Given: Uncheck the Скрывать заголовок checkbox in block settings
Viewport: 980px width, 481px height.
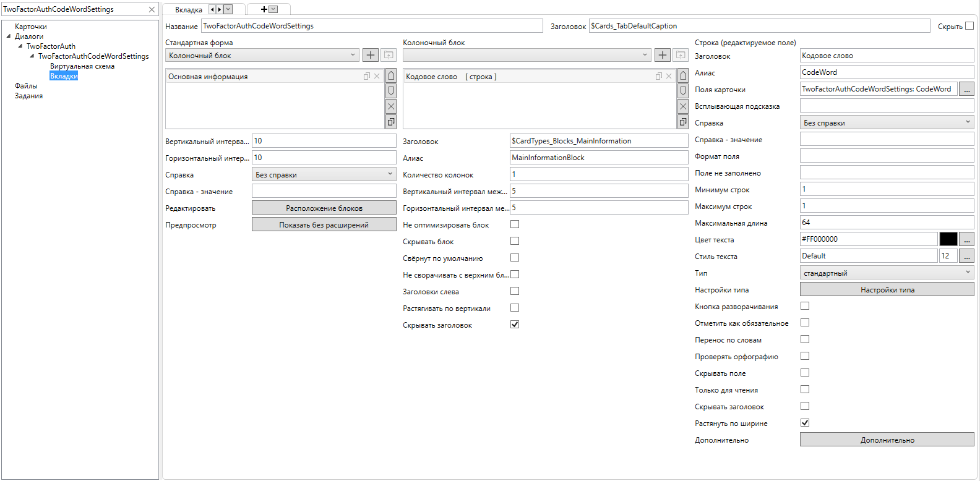Looking at the screenshot, I should click(515, 325).
